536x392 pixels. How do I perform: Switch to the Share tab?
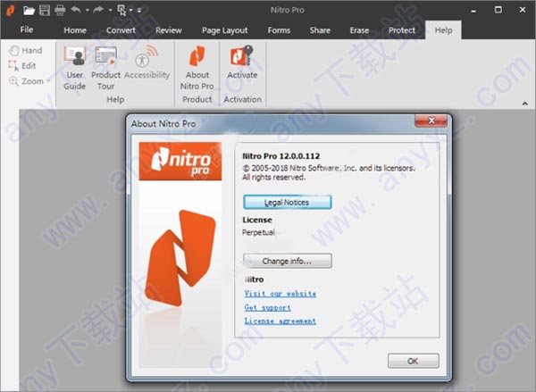point(320,30)
